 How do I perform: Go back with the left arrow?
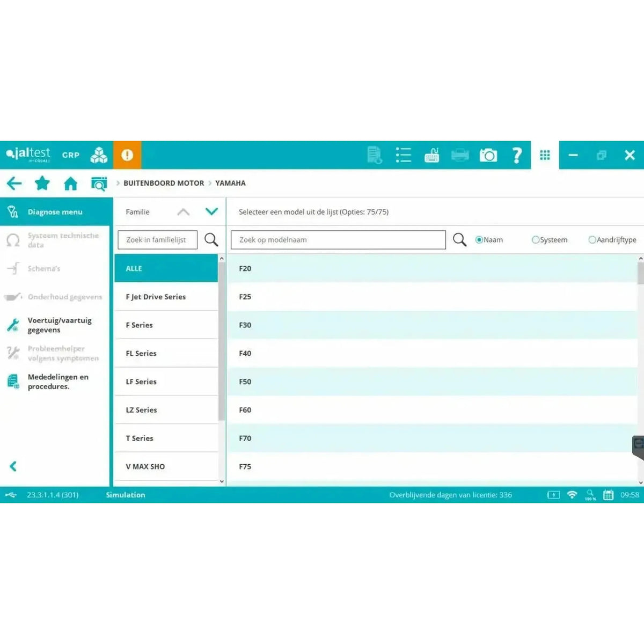(x=14, y=184)
